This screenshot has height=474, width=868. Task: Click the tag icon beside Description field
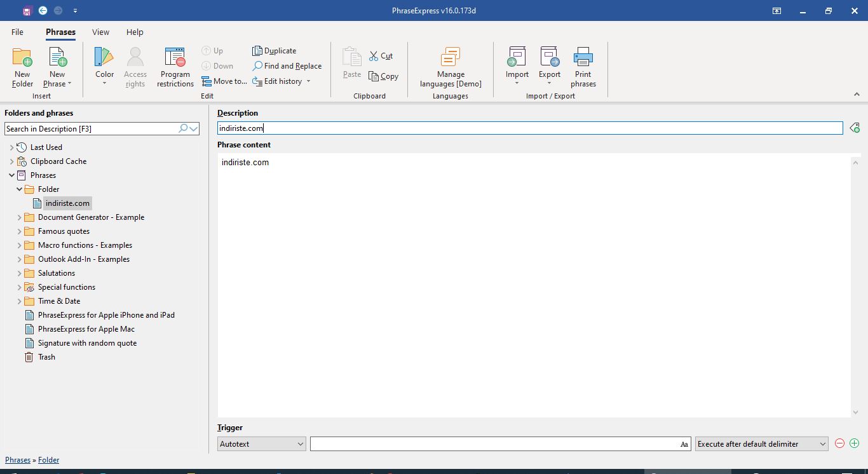pos(855,128)
